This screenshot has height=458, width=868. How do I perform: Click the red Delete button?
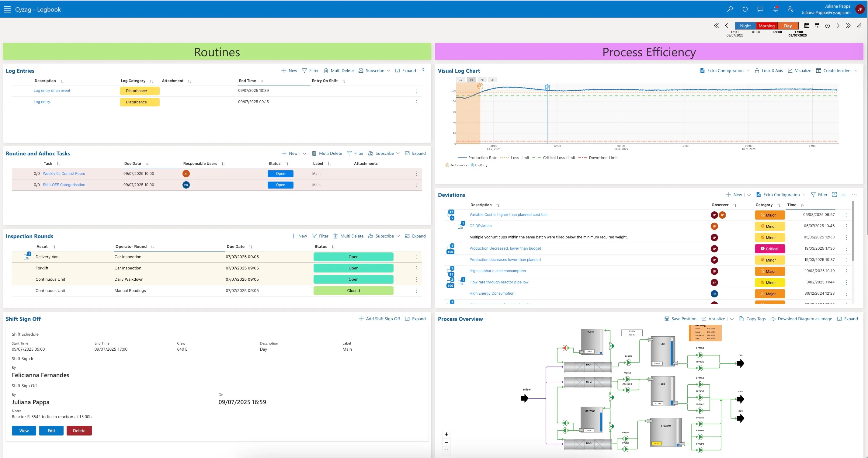(79, 430)
